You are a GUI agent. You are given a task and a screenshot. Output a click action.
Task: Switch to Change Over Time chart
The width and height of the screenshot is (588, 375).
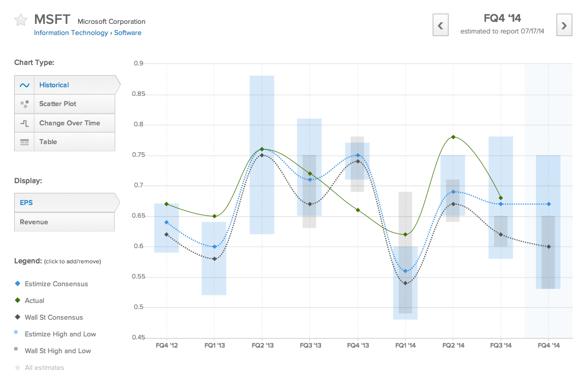coord(64,123)
